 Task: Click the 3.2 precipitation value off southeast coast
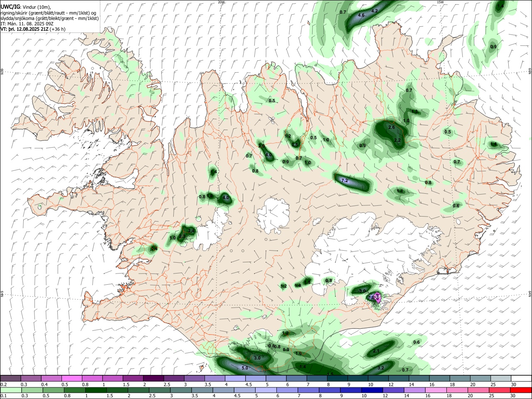click(x=381, y=368)
